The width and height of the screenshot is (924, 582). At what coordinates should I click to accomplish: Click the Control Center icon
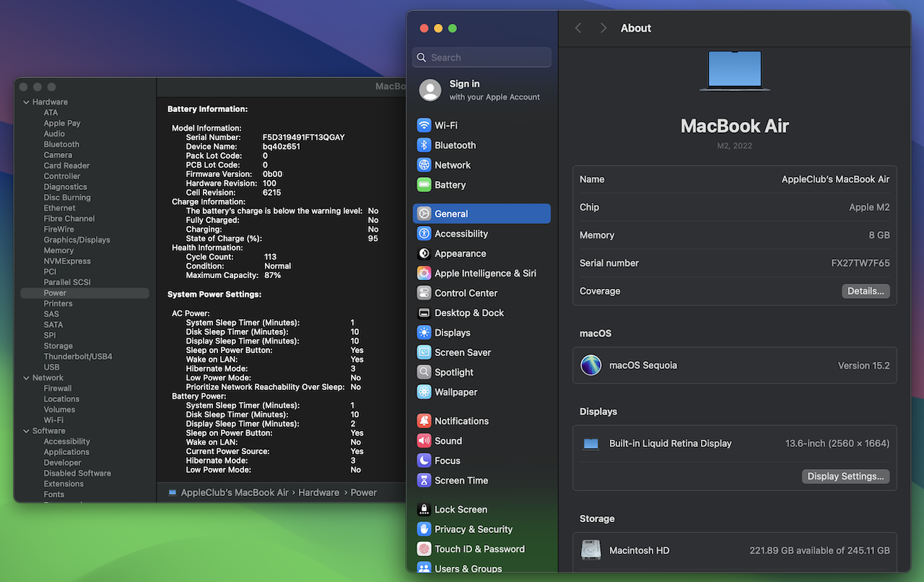tap(424, 293)
